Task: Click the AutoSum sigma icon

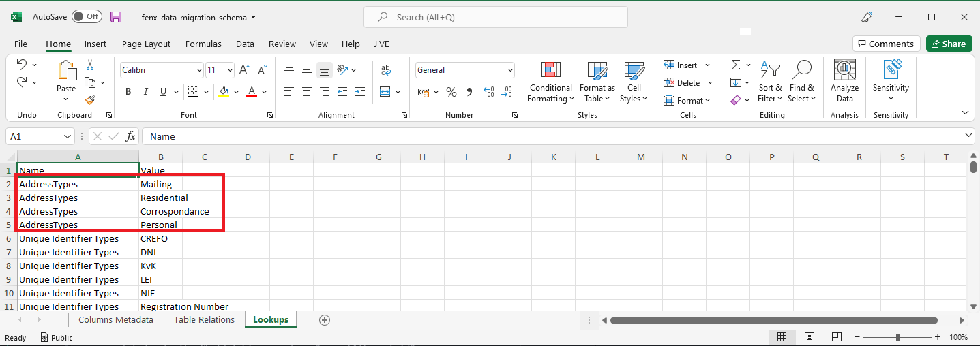Action: click(736, 65)
